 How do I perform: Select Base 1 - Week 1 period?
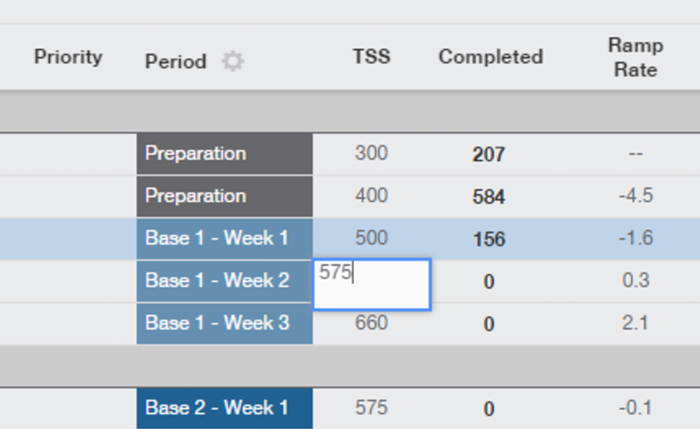(x=225, y=238)
